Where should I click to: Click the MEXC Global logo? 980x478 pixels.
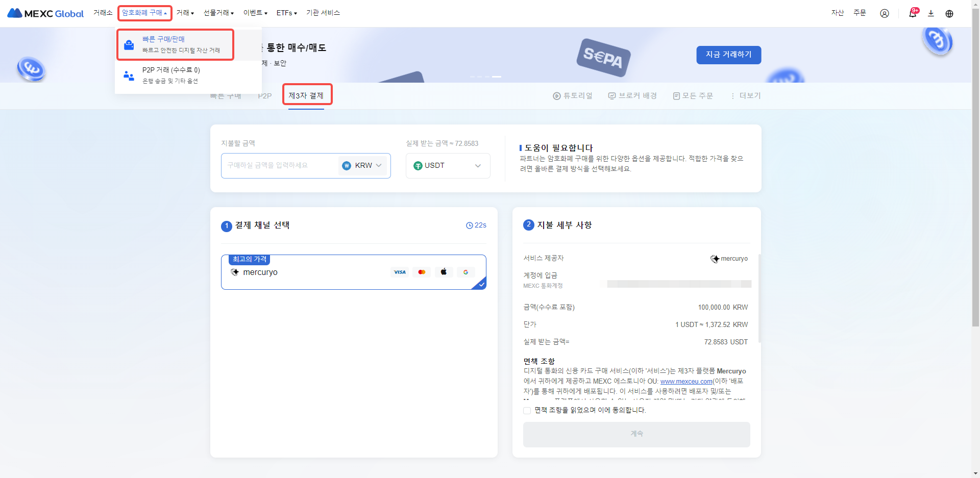coord(45,13)
